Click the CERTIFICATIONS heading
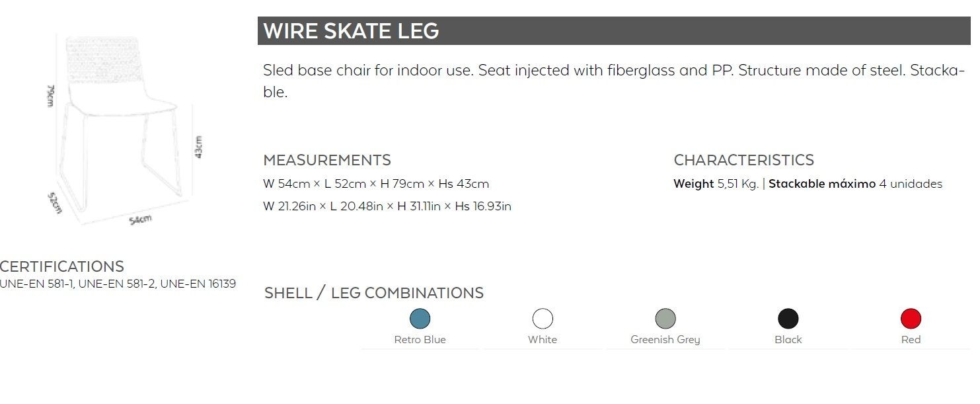This screenshot has width=980, height=404. pos(62,266)
